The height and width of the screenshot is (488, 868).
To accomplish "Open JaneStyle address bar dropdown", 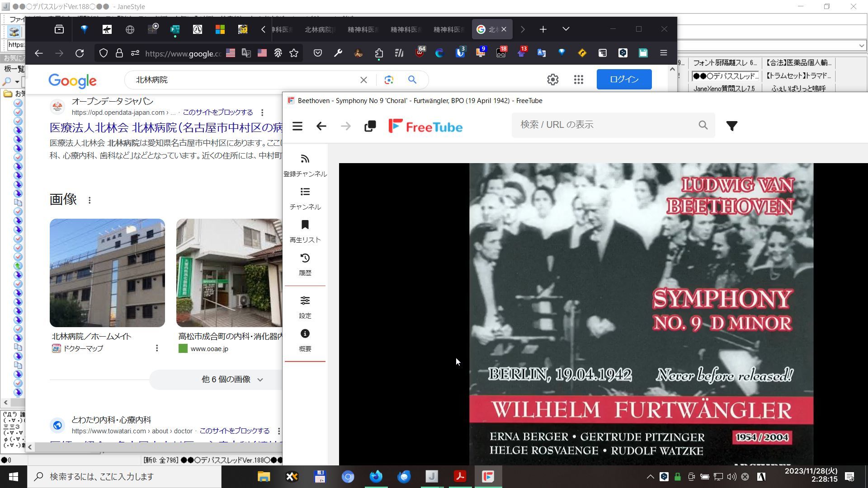I will 861,45.
